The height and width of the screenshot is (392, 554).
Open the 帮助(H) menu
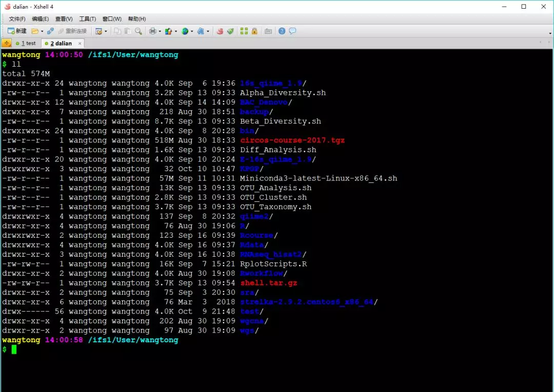pyautogui.click(x=137, y=18)
